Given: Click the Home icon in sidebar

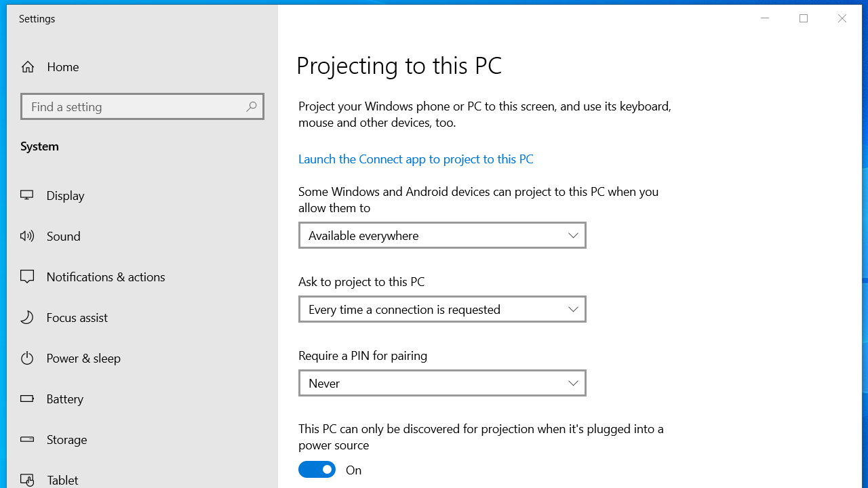Looking at the screenshot, I should tap(28, 66).
